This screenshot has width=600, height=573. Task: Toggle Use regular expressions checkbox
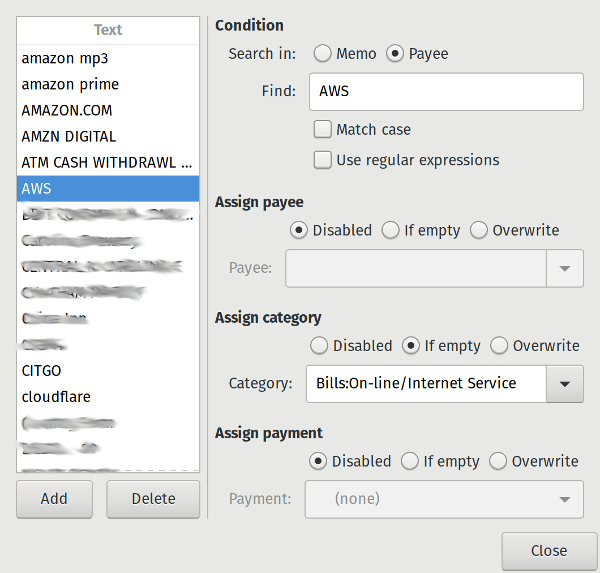[x=323, y=160]
